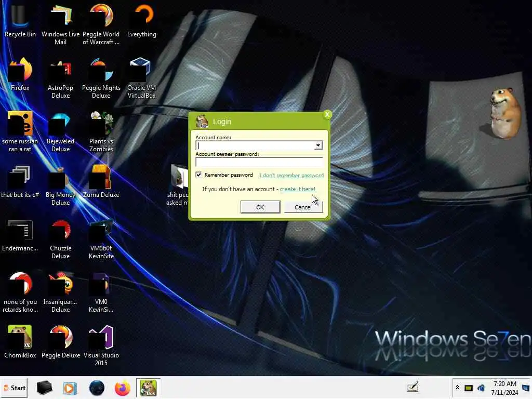
Task: Select the 'some russian ran a rat' icon
Action: 20,131
